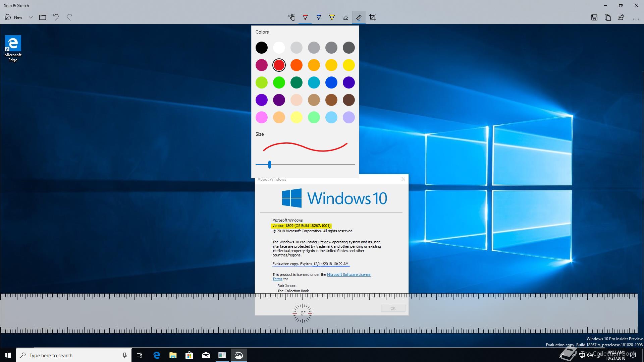Pick the white color swatch

click(x=279, y=48)
